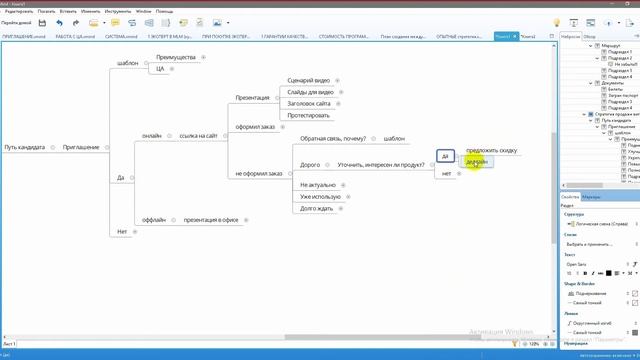Open the style dropdown Выбрать и применить
This screenshot has height=360, width=640.
602,244
